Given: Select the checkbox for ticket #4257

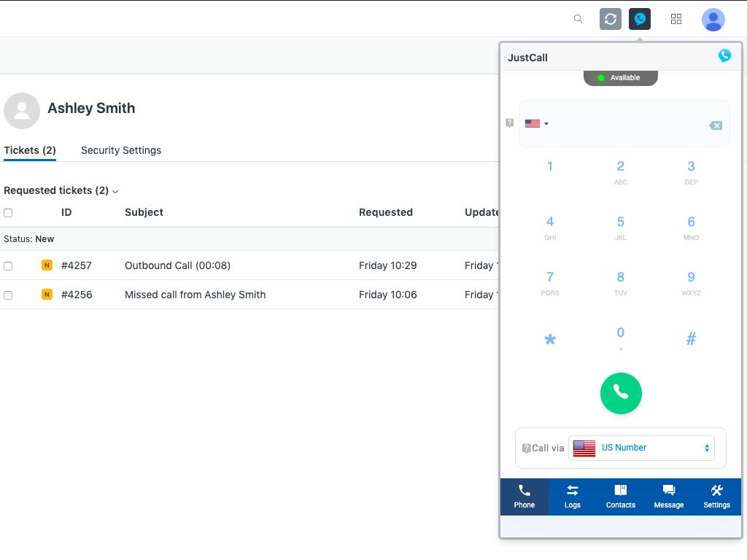Looking at the screenshot, I should 8,266.
